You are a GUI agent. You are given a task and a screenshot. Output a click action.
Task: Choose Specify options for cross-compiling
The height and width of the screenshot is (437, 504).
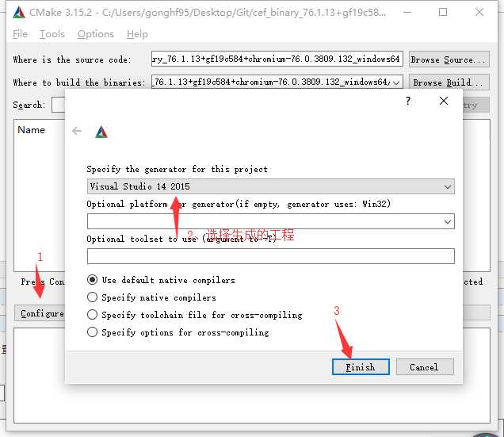(178, 332)
